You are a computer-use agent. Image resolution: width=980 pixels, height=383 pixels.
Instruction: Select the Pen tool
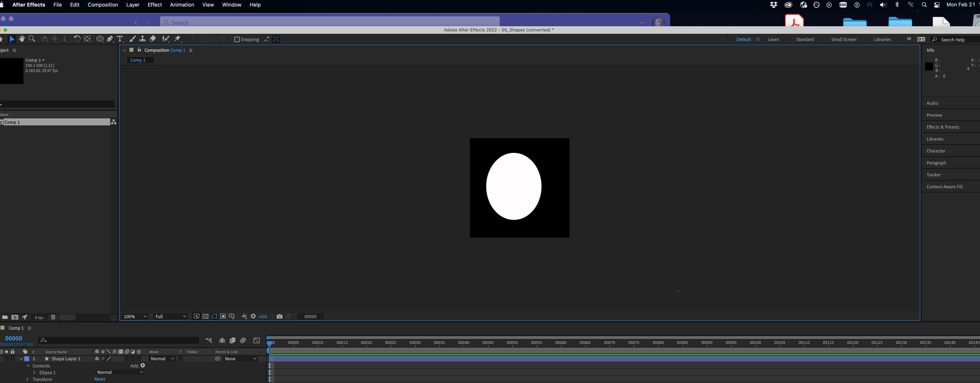pyautogui.click(x=110, y=39)
